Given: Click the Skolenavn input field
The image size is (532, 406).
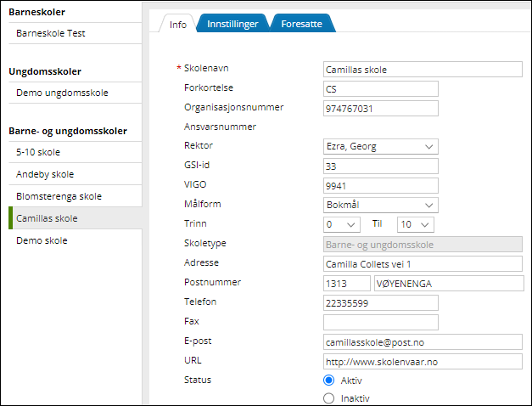Looking at the screenshot, I should 423,70.
